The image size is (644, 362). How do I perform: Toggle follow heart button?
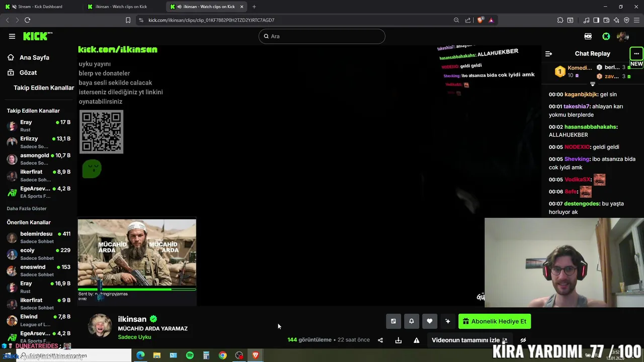click(x=430, y=321)
